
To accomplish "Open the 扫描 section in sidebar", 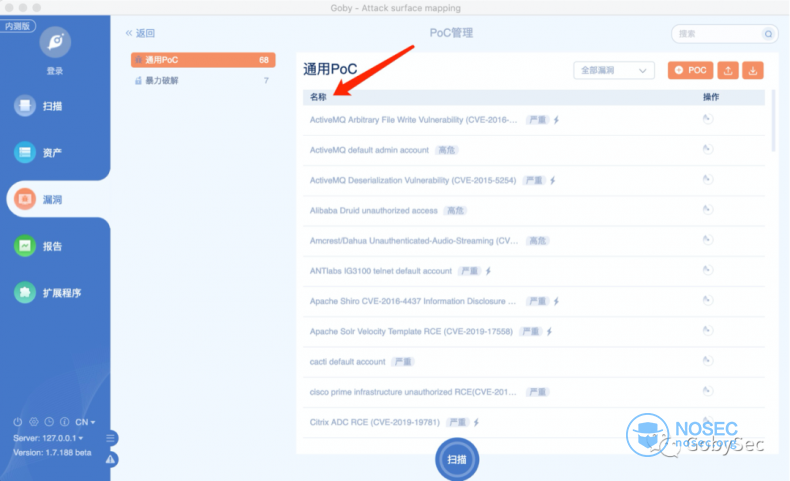I will point(38,106).
